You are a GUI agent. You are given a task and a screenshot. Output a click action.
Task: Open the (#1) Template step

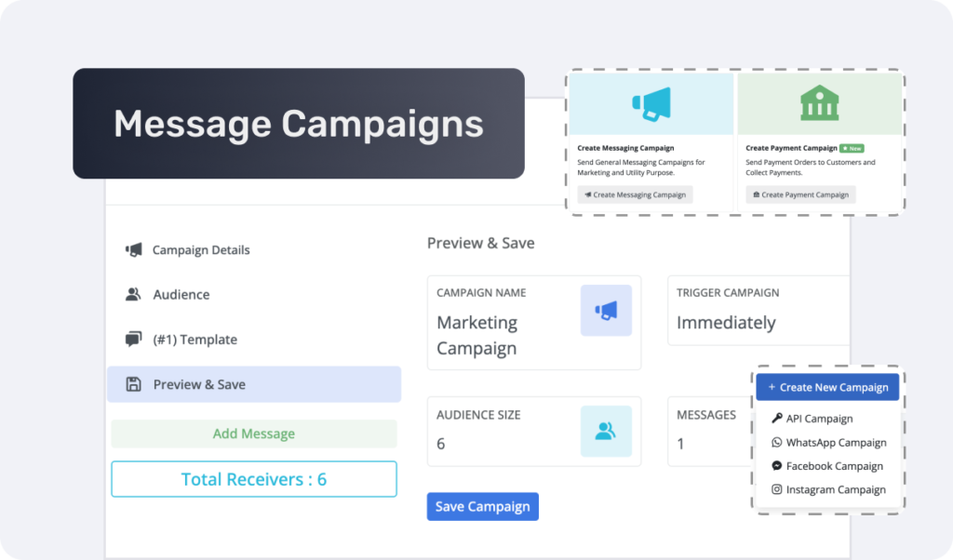pyautogui.click(x=195, y=340)
